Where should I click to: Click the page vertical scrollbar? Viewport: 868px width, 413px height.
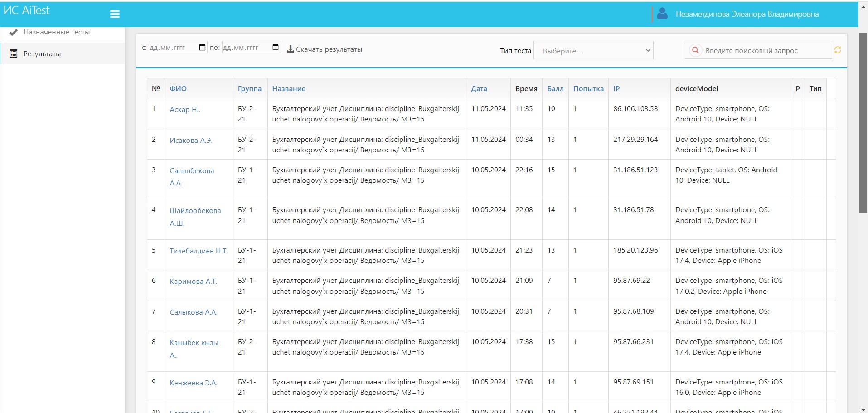coord(863,122)
